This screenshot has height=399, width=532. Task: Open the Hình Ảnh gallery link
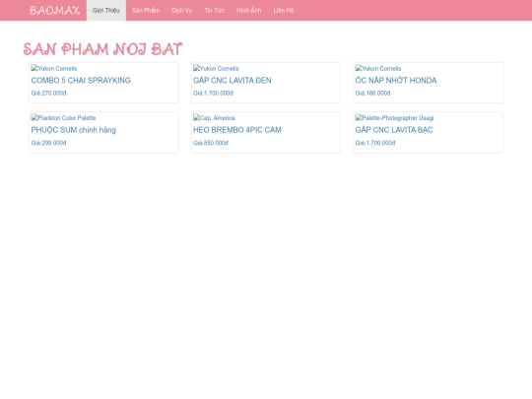249,10
